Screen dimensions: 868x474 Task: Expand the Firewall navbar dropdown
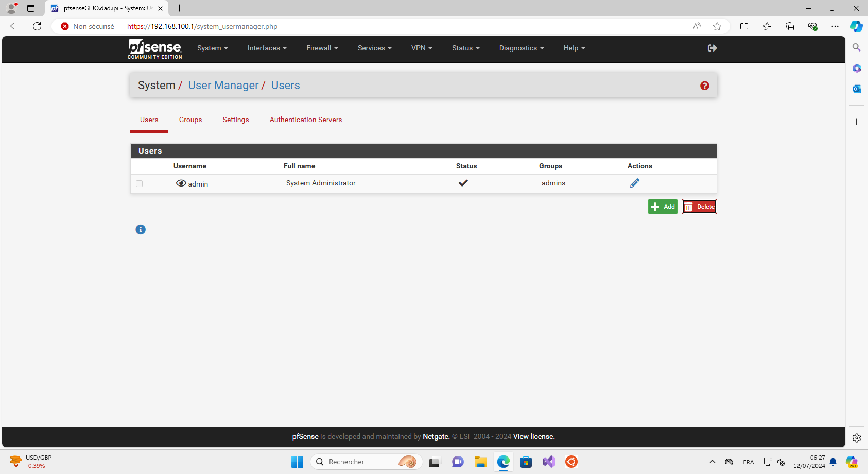pos(322,48)
